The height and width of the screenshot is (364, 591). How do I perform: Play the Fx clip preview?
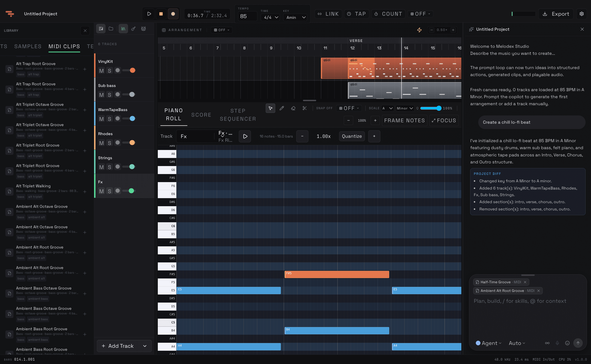coord(245,136)
